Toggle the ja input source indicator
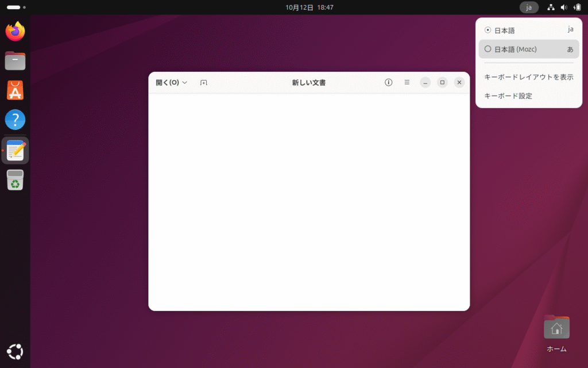 pyautogui.click(x=529, y=7)
